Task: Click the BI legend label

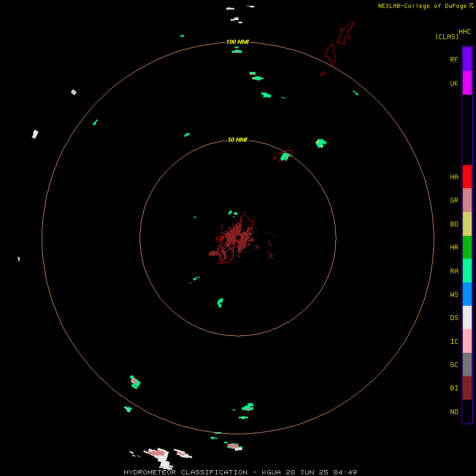Action: point(454,388)
